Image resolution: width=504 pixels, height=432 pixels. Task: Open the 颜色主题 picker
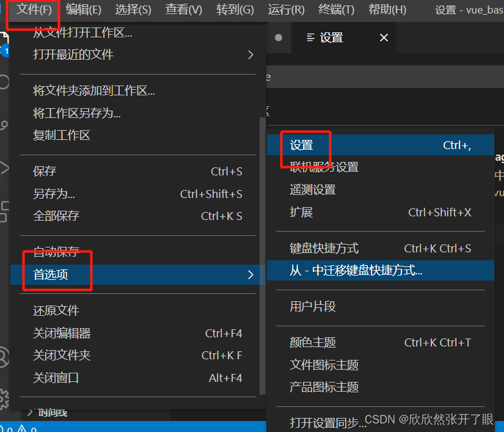point(312,342)
